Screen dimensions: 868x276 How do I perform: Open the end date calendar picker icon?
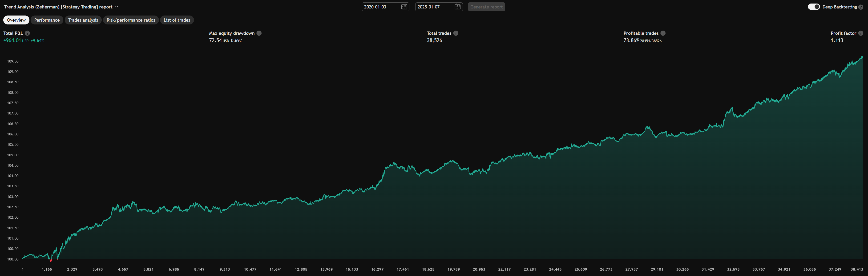[x=457, y=7]
